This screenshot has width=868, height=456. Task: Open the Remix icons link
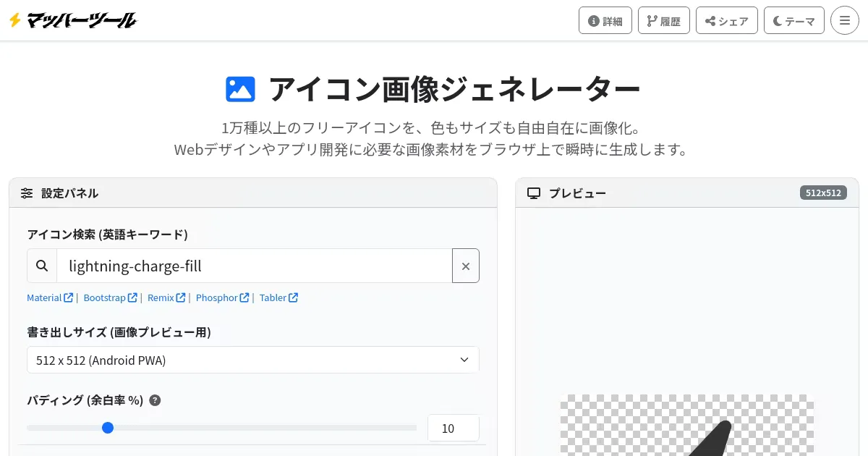166,297
